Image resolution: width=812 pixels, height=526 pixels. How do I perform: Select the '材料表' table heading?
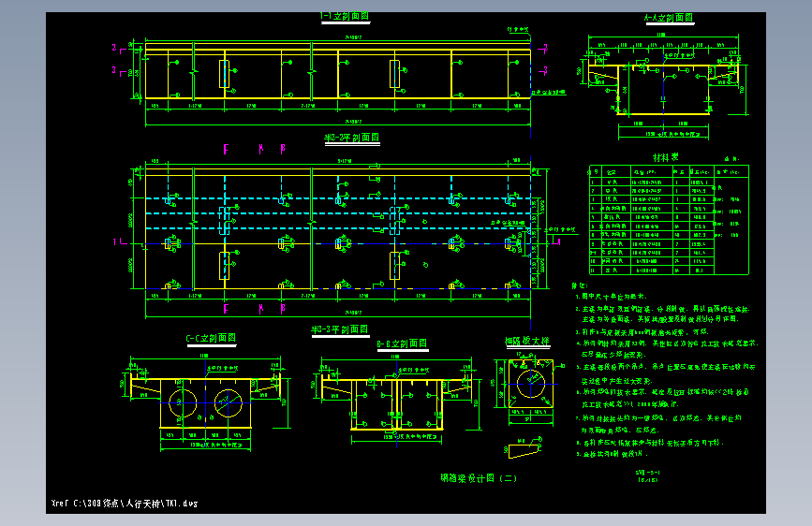click(666, 157)
